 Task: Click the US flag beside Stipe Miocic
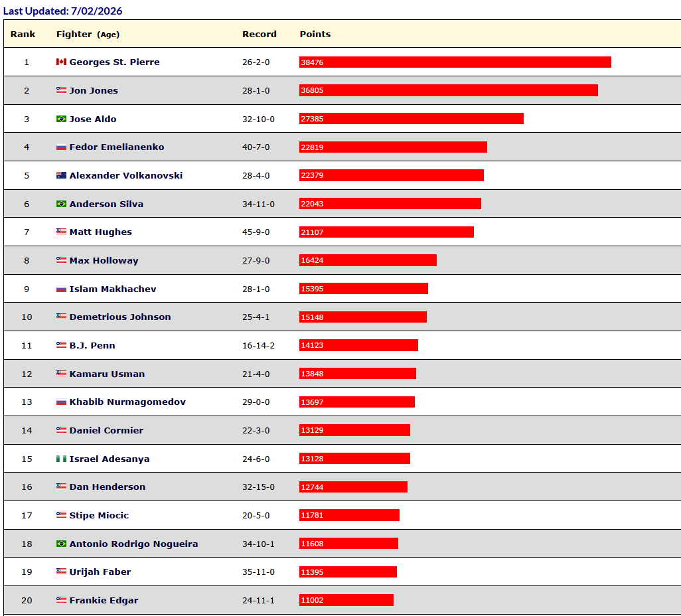click(x=61, y=515)
